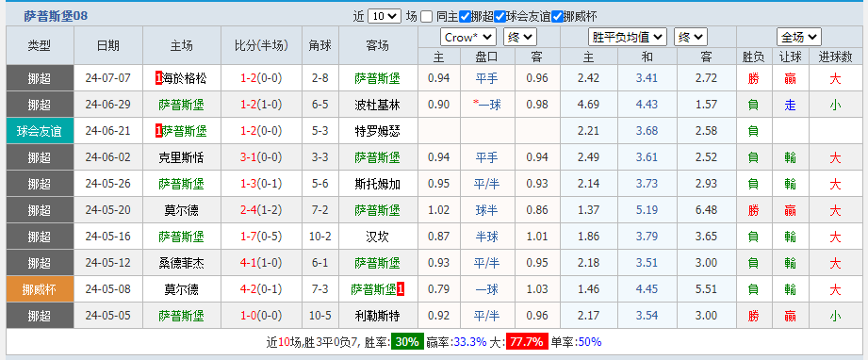Open home team 桑德菲杰
The image size is (868, 360).
(x=181, y=263)
